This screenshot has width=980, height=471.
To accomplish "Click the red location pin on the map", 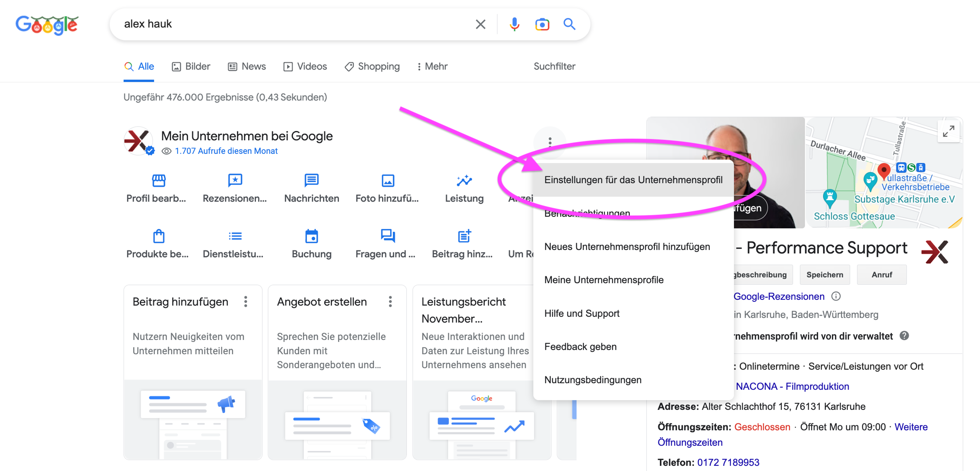I will tap(883, 171).
